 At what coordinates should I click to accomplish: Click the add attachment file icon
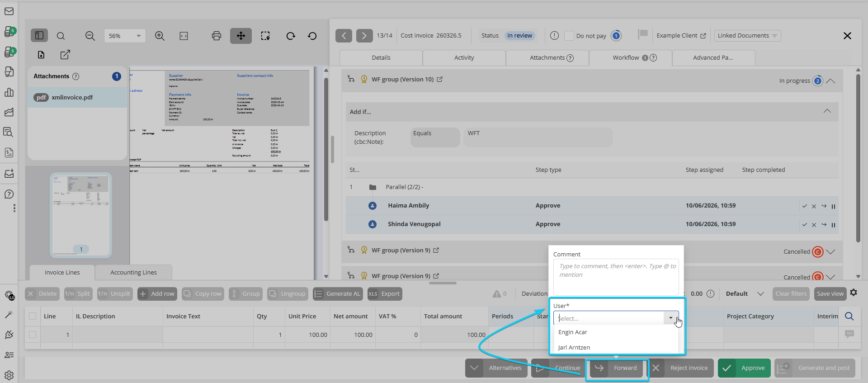[x=41, y=55]
